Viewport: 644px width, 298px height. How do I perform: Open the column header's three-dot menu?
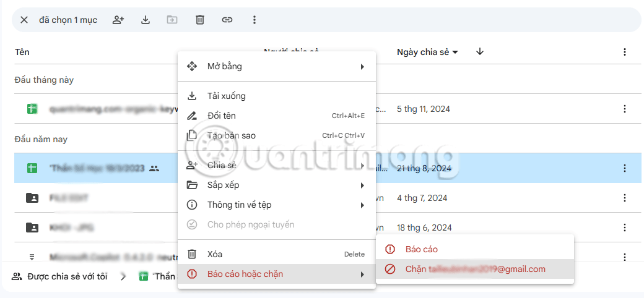[x=625, y=52]
